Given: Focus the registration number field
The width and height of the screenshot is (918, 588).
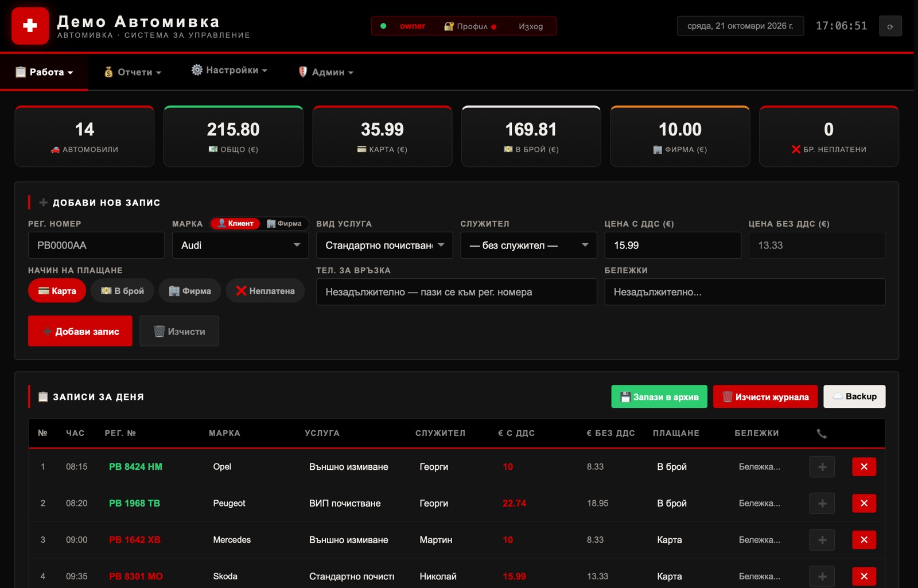Looking at the screenshot, I should click(x=96, y=246).
